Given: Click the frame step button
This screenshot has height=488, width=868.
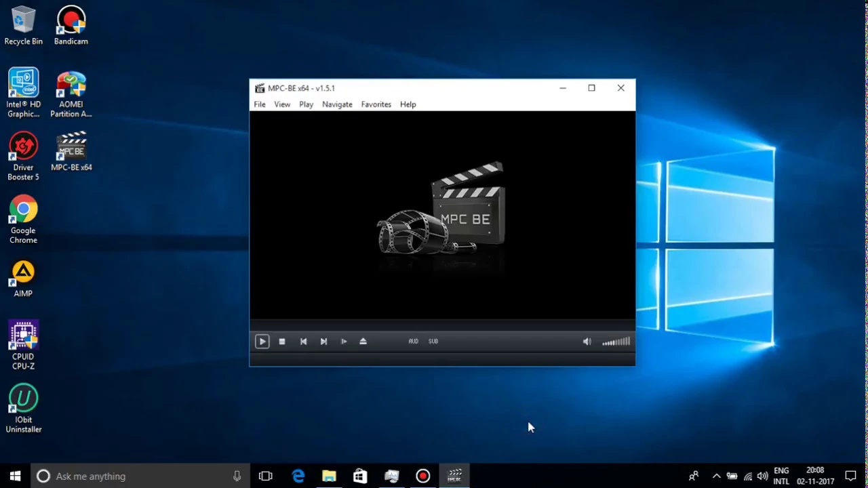Looking at the screenshot, I should 344,342.
